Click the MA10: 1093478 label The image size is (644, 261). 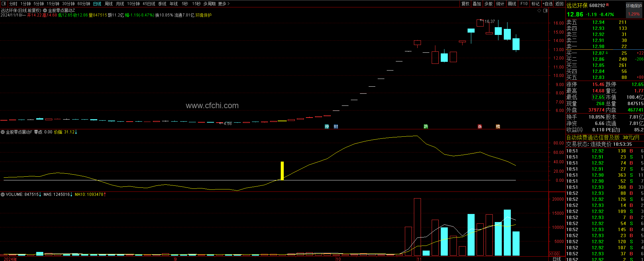tap(90, 194)
